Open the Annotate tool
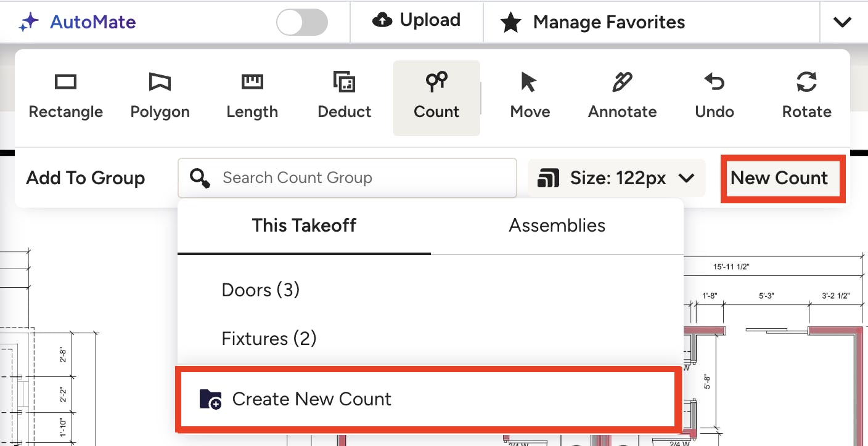 tap(622, 97)
